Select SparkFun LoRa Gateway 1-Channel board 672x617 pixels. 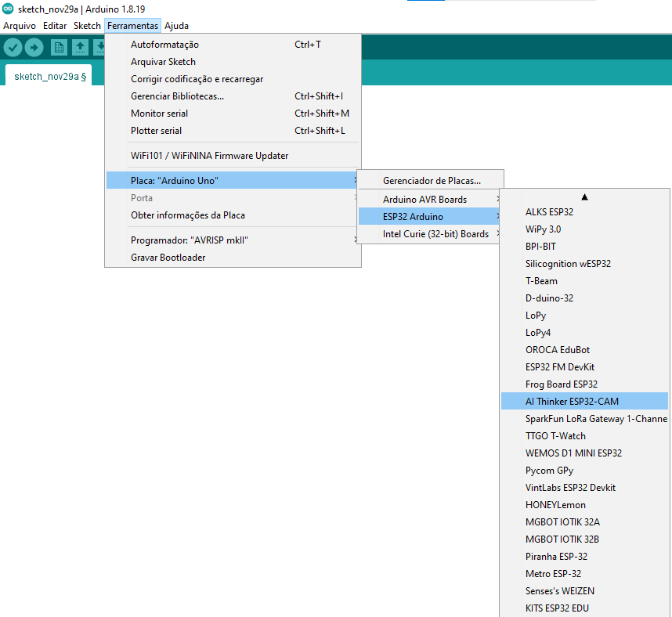tap(584, 419)
